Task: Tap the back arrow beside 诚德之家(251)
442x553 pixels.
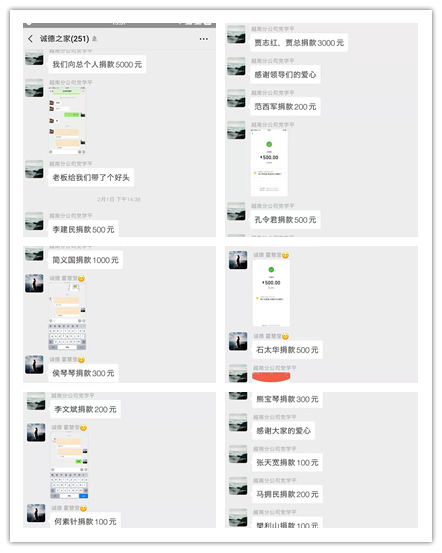Action: coord(30,39)
